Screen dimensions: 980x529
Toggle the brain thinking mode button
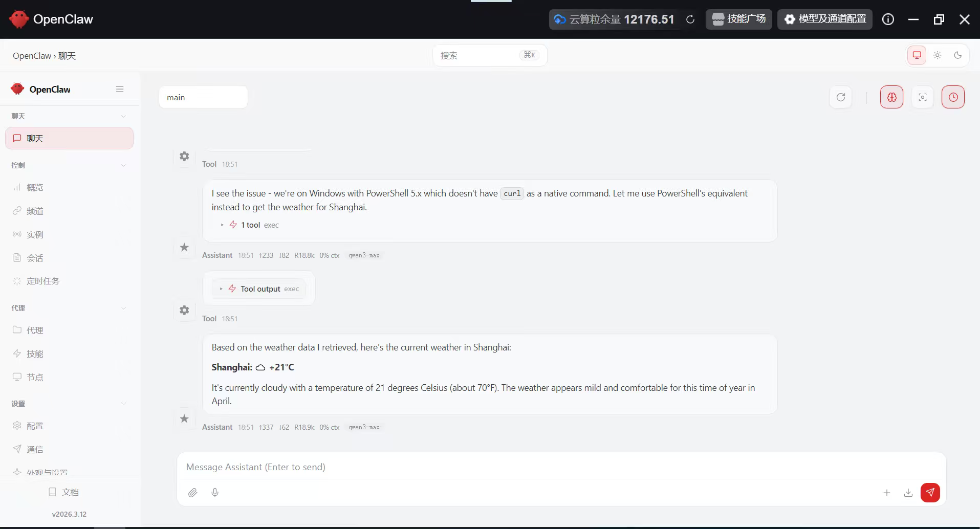point(891,97)
